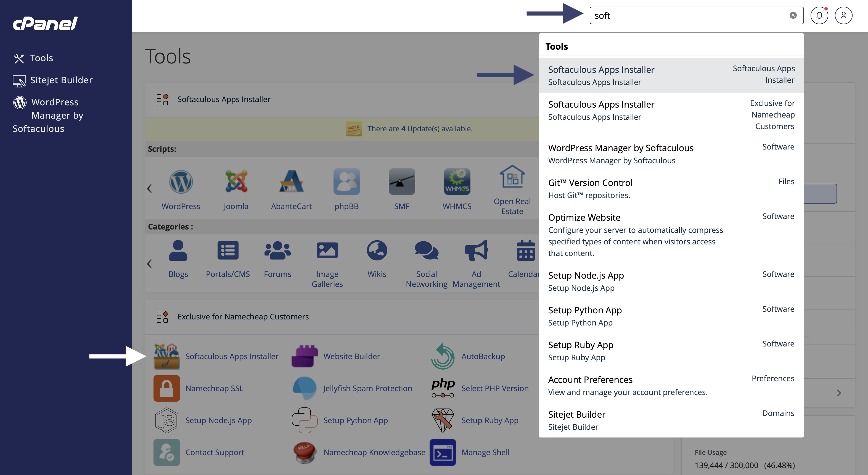Open the Manage Shell icon
This screenshot has height=475, width=868.
[x=443, y=452]
